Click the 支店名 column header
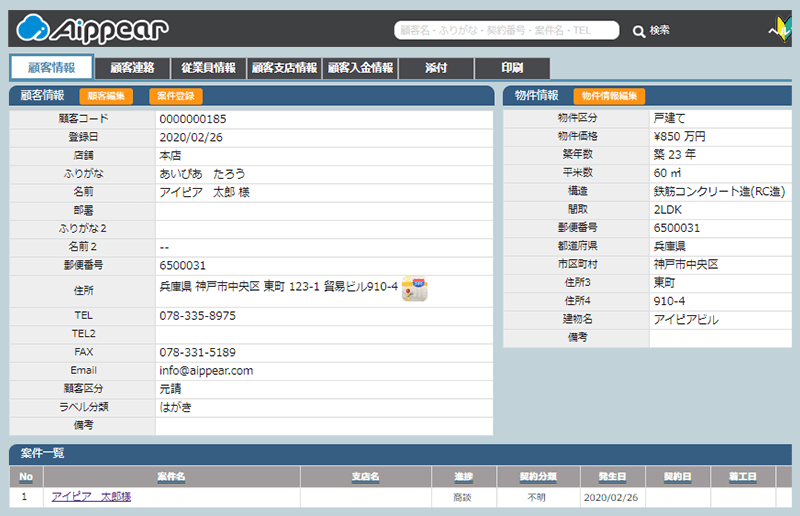This screenshot has width=800, height=516. click(365, 476)
